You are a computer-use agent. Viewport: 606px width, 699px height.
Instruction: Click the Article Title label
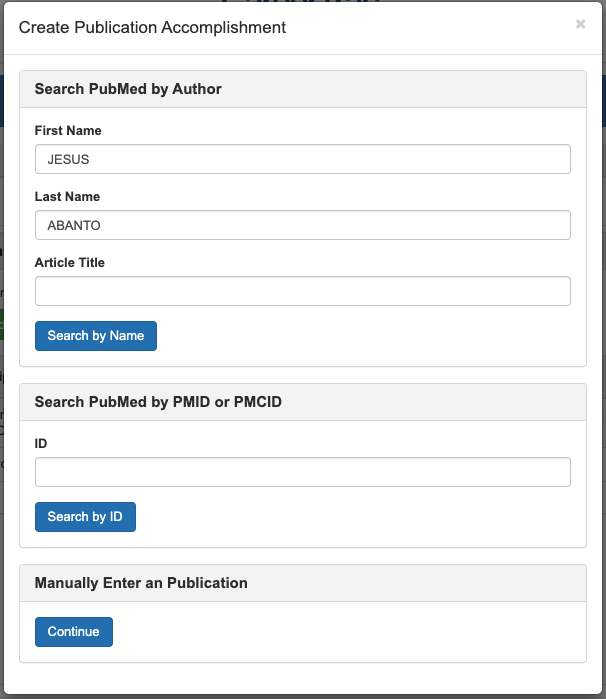coord(70,263)
